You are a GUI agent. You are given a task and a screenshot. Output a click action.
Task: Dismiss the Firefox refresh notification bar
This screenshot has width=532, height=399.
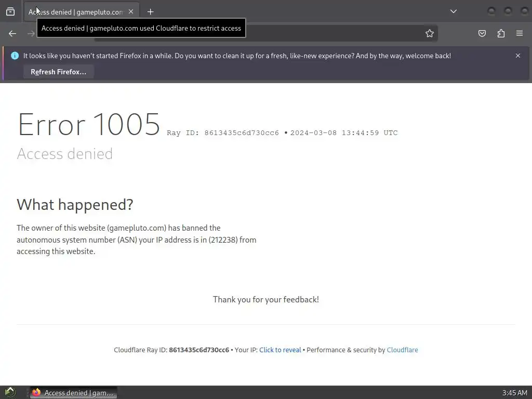518,56
